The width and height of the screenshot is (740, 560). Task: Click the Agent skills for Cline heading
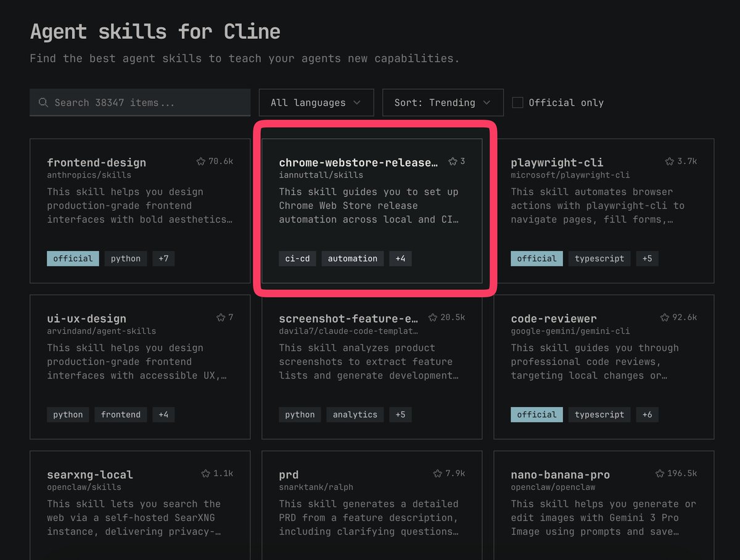click(155, 31)
